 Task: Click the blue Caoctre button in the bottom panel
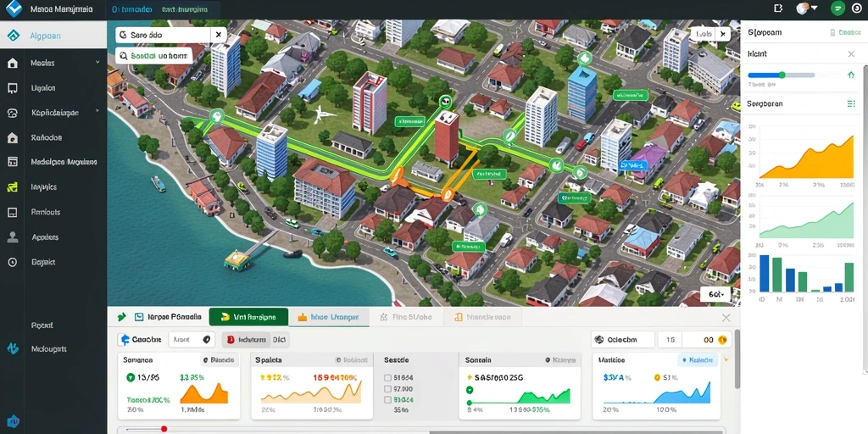140,339
